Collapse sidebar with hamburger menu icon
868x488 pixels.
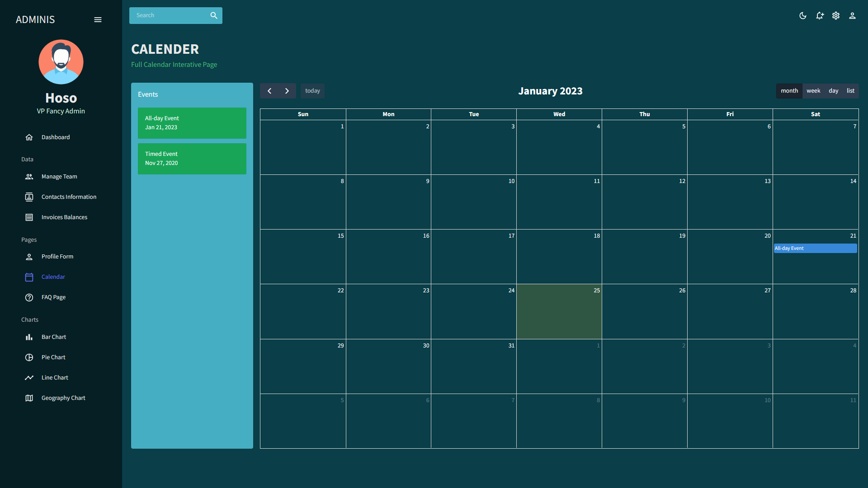[x=98, y=20]
